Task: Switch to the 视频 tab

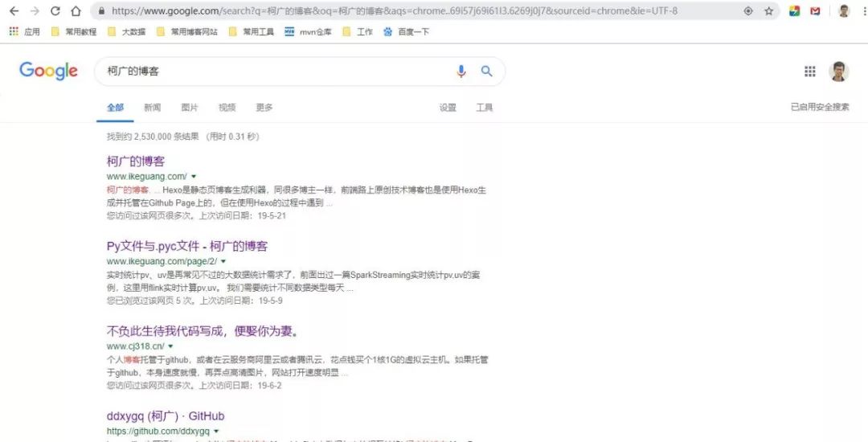Action: (x=227, y=108)
